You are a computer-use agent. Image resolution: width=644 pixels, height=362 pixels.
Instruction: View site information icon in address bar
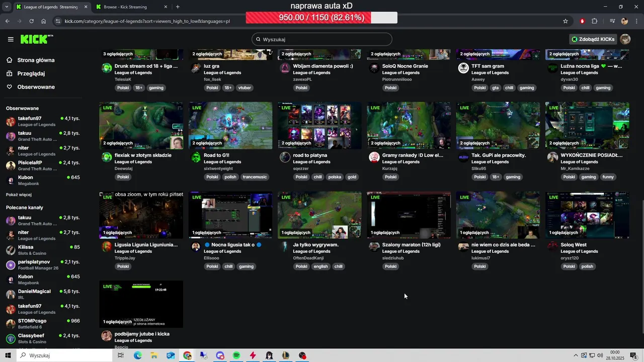click(58, 21)
